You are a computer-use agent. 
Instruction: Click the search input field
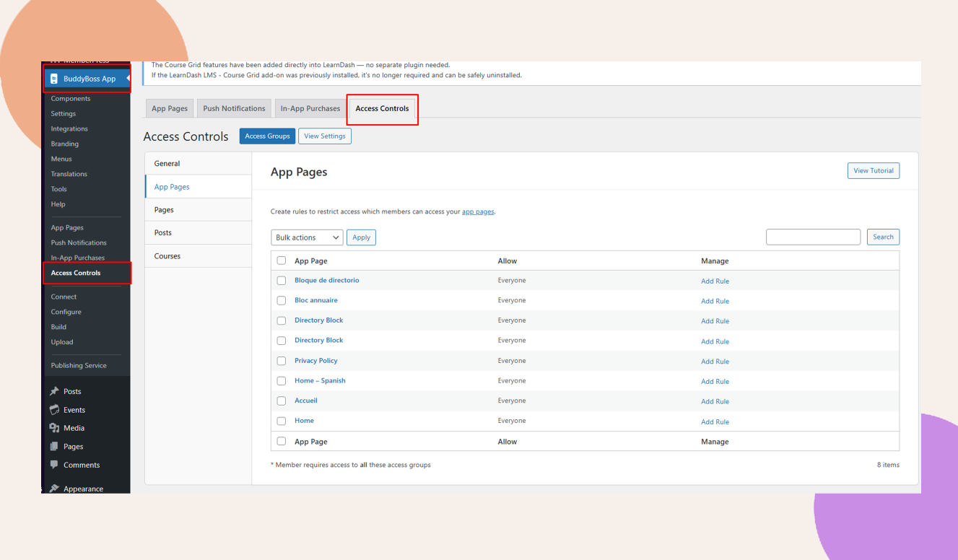[813, 237]
